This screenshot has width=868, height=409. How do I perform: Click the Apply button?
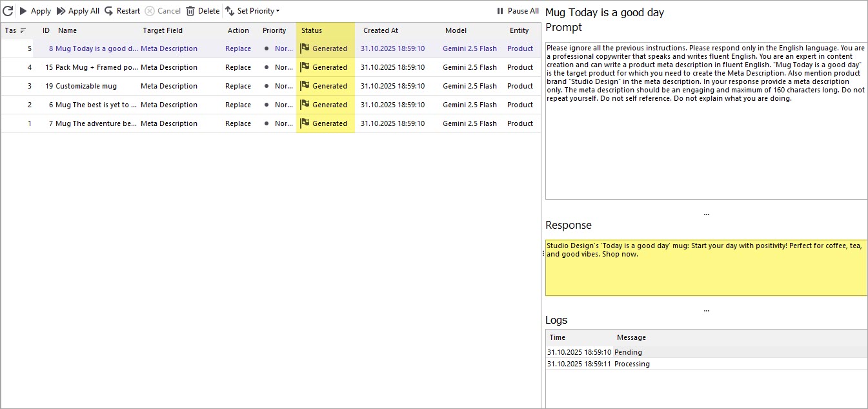click(x=35, y=11)
